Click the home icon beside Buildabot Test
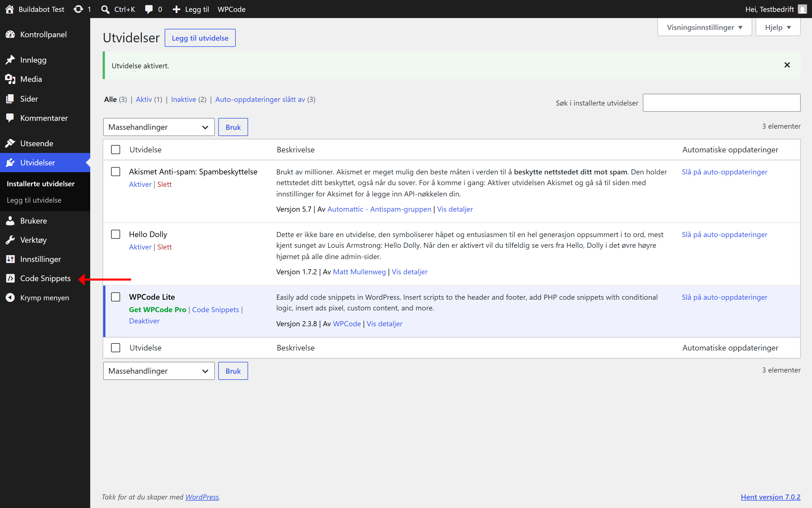This screenshot has height=508, width=812. (10, 9)
